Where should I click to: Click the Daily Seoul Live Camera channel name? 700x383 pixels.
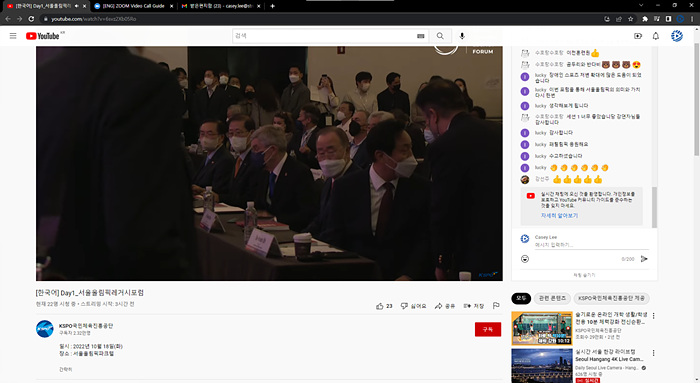(606, 368)
